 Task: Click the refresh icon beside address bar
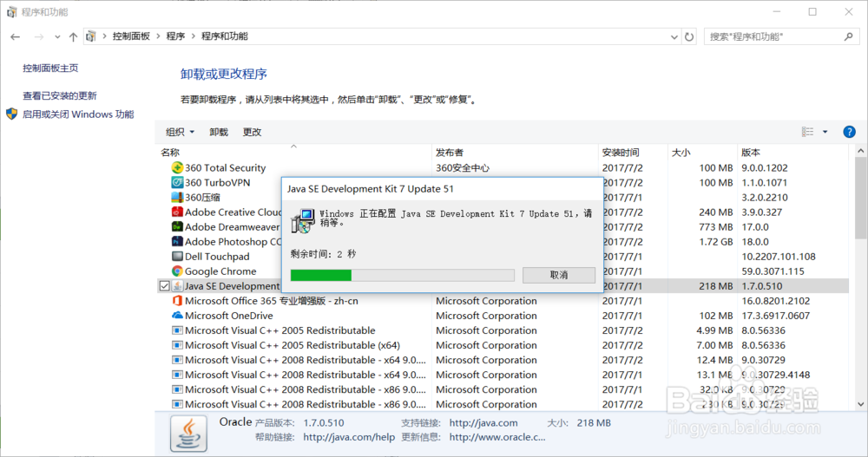689,36
